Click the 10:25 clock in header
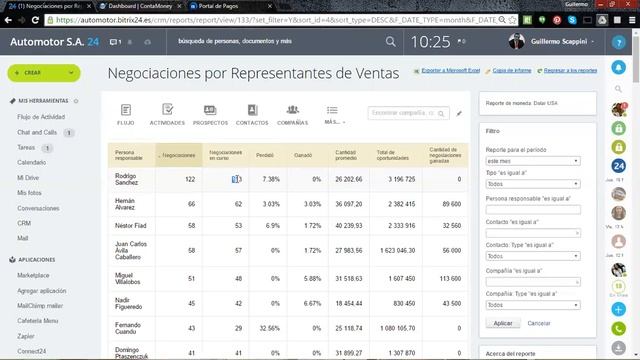The width and height of the screenshot is (640, 360). (x=431, y=42)
